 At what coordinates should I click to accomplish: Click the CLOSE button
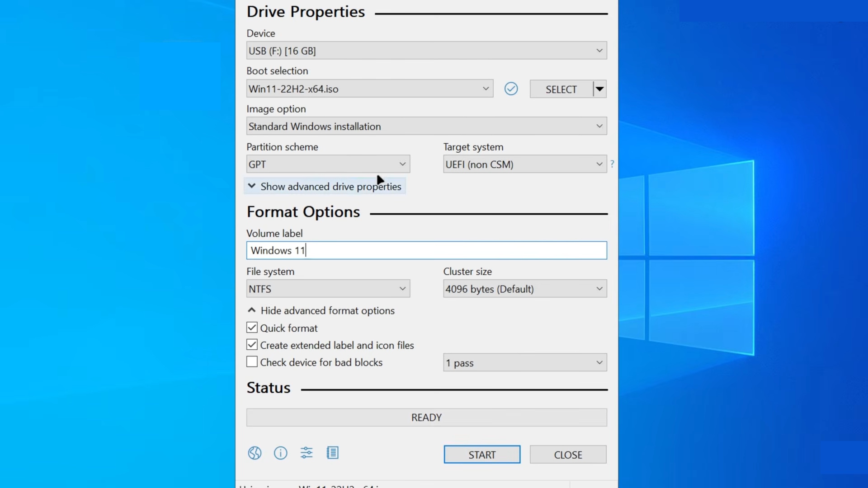pyautogui.click(x=568, y=454)
